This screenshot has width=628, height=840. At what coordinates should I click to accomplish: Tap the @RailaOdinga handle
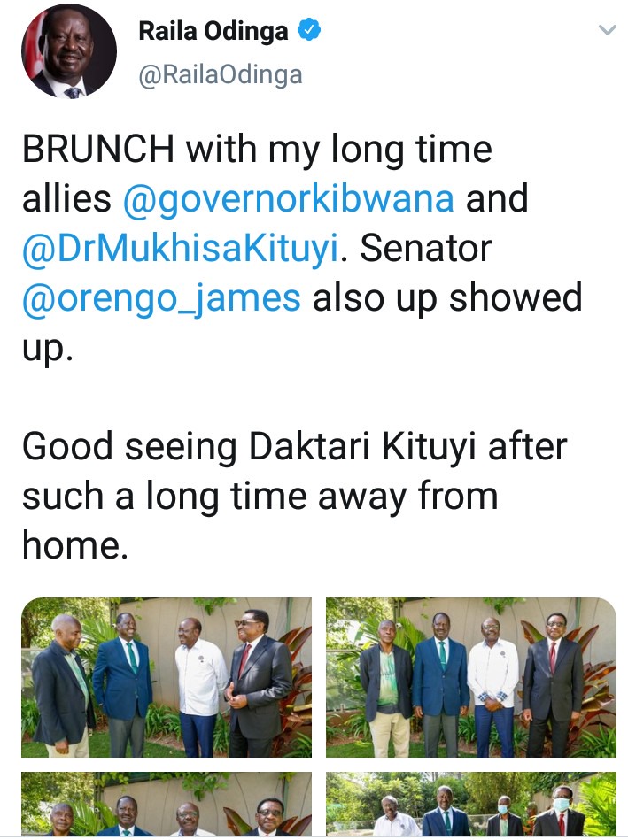(x=221, y=74)
